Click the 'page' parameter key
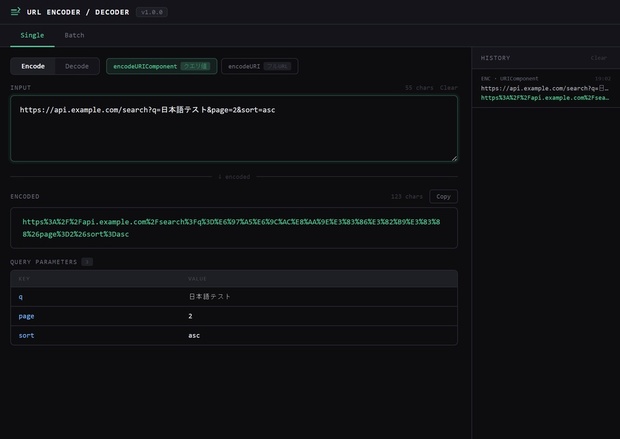This screenshot has width=620, height=439. click(x=26, y=316)
